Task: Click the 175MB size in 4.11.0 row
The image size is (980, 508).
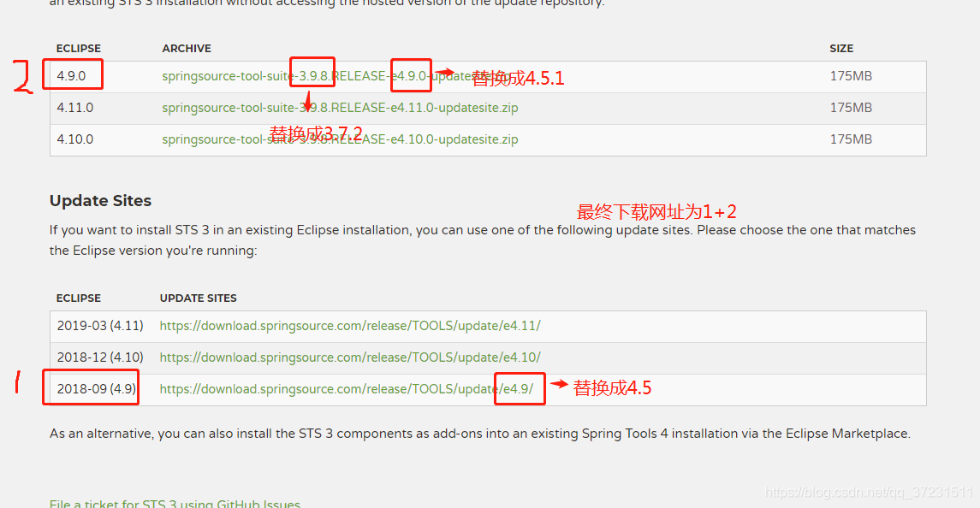Action: coord(851,108)
